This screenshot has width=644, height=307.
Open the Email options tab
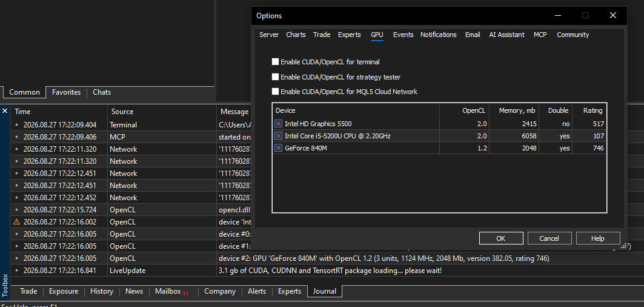point(473,35)
